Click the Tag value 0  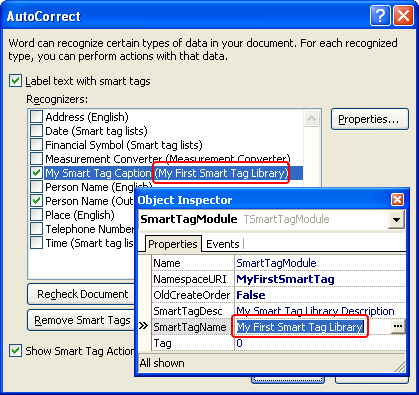pyautogui.click(x=239, y=343)
